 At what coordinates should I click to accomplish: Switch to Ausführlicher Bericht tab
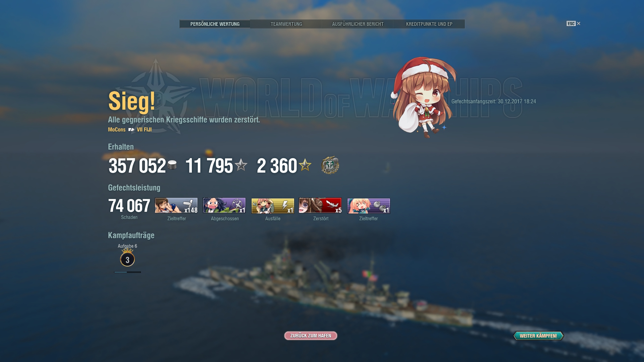point(358,24)
